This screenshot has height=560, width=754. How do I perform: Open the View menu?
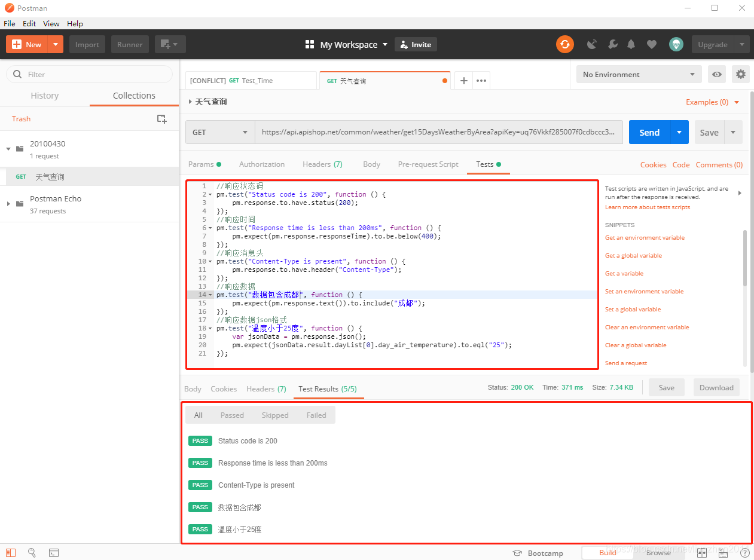[51, 23]
